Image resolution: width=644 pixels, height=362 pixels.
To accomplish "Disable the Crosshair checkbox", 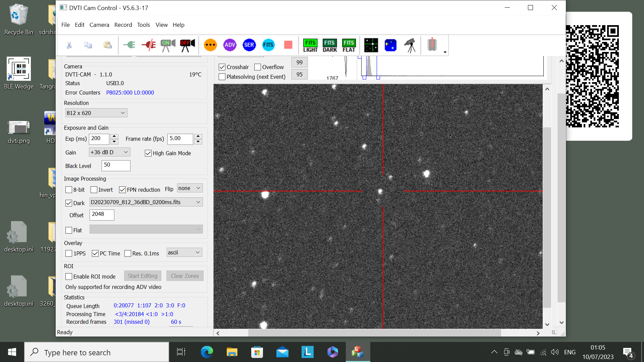I will (222, 67).
